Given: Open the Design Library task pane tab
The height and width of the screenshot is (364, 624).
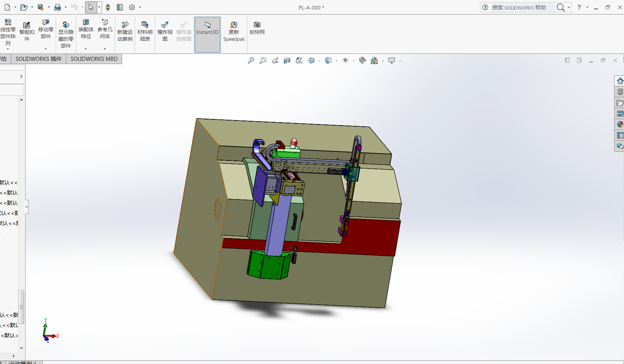Looking at the screenshot, I should pyautogui.click(x=620, y=92).
